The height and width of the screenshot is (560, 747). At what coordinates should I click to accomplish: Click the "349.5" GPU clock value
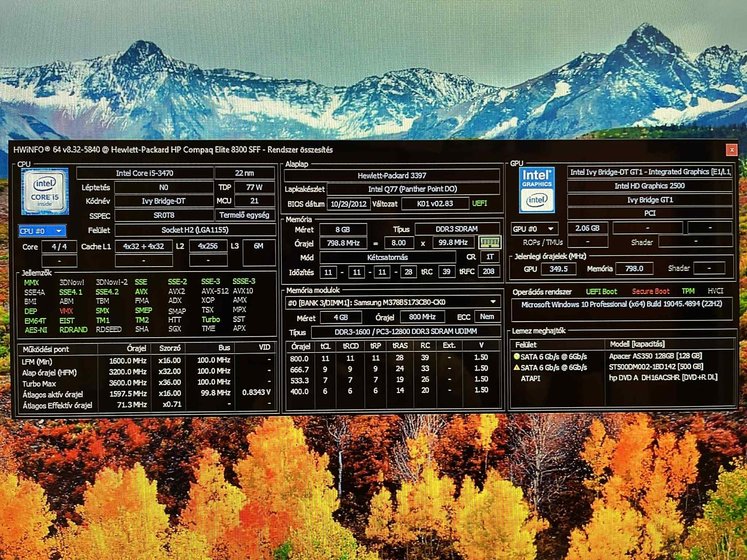click(x=558, y=269)
